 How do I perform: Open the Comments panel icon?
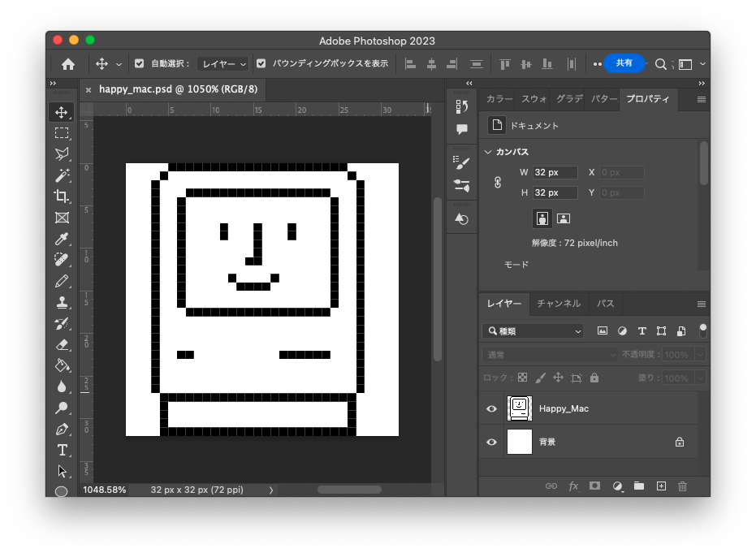(x=461, y=129)
